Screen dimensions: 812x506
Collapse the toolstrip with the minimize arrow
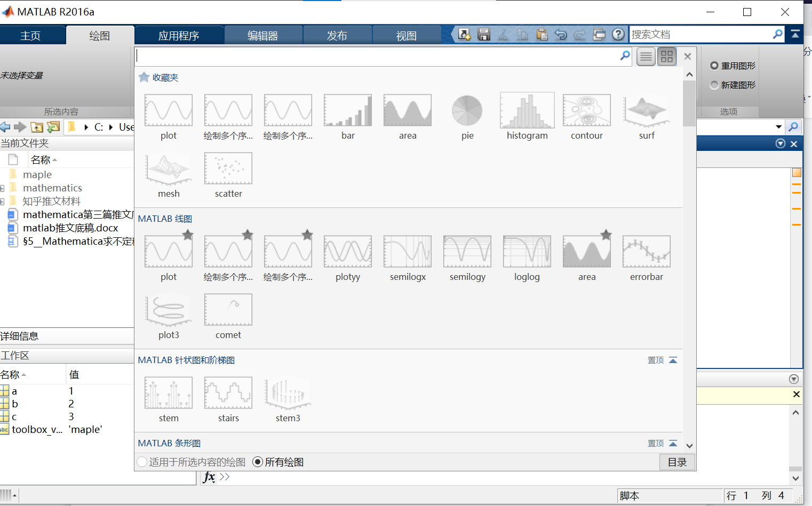pos(795,34)
